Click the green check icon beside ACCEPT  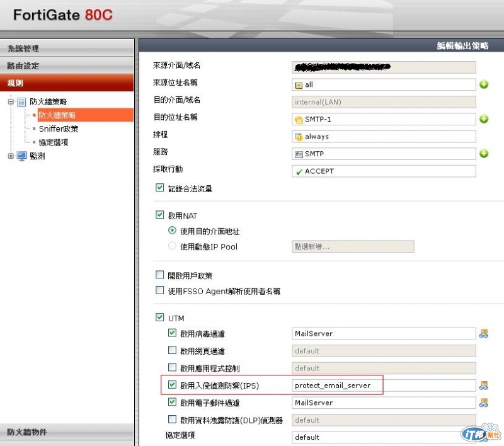click(299, 171)
